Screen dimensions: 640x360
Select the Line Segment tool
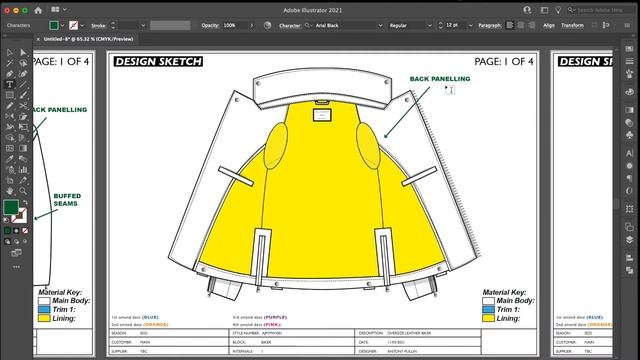pyautogui.click(x=23, y=84)
